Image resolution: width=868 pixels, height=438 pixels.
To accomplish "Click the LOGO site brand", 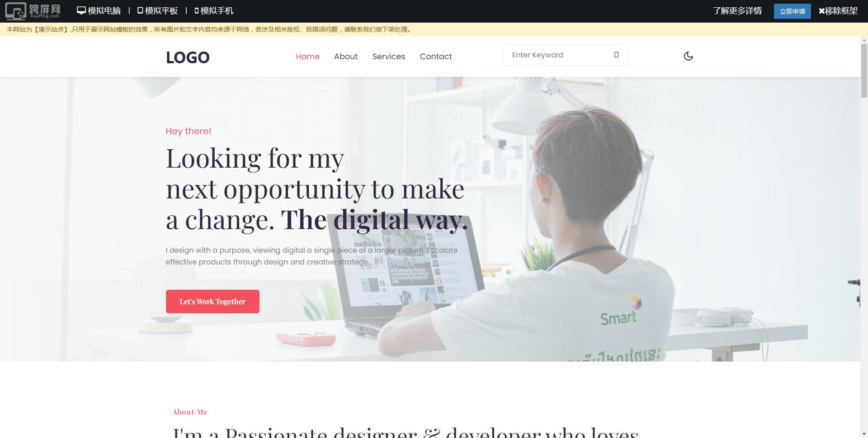I will pos(188,57).
